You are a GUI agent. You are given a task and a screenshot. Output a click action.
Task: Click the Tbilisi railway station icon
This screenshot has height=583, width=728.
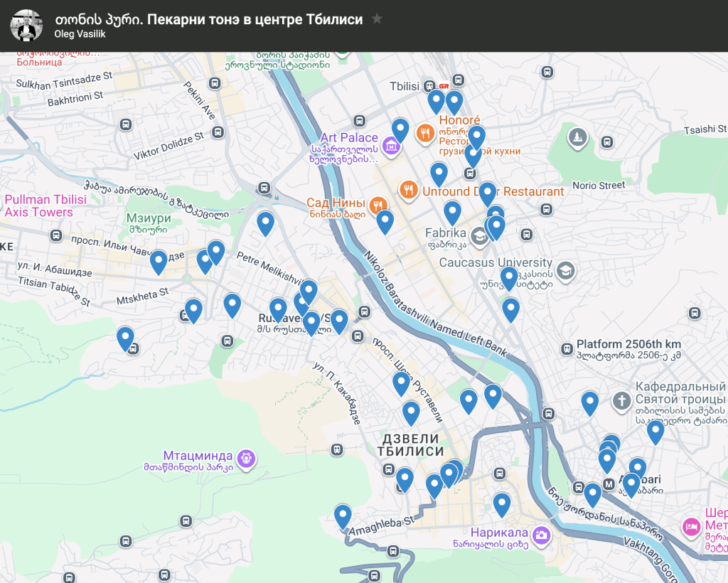tap(429, 86)
